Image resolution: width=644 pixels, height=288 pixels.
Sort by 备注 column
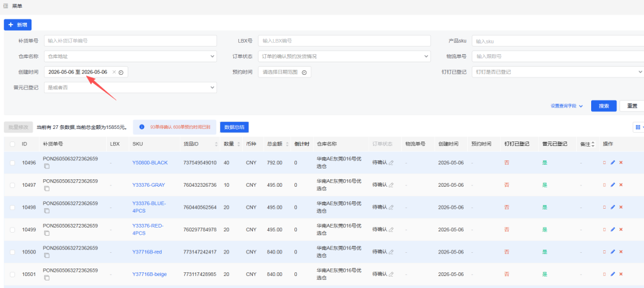click(592, 144)
